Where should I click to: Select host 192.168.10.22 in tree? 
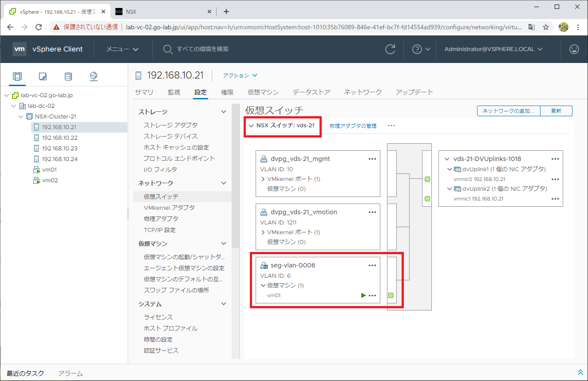[x=60, y=138]
